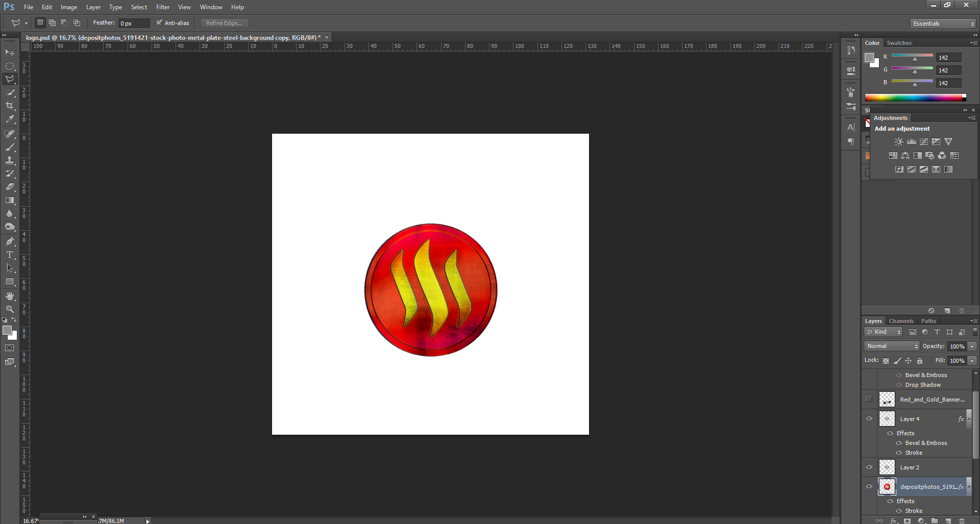Open the Normal blend mode dropdown
This screenshot has width=980, height=524.
pyautogui.click(x=892, y=346)
